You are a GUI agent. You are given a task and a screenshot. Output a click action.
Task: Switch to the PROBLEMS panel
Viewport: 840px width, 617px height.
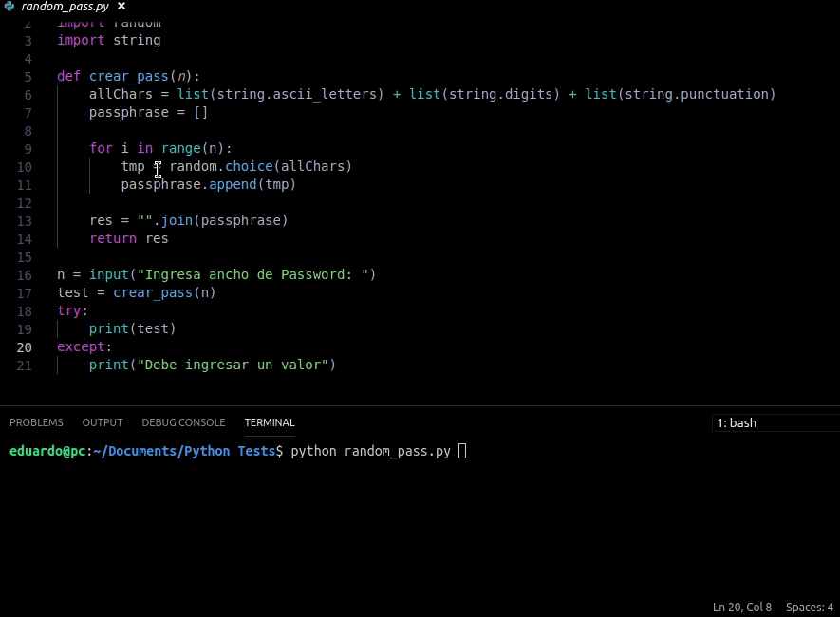pyautogui.click(x=36, y=422)
